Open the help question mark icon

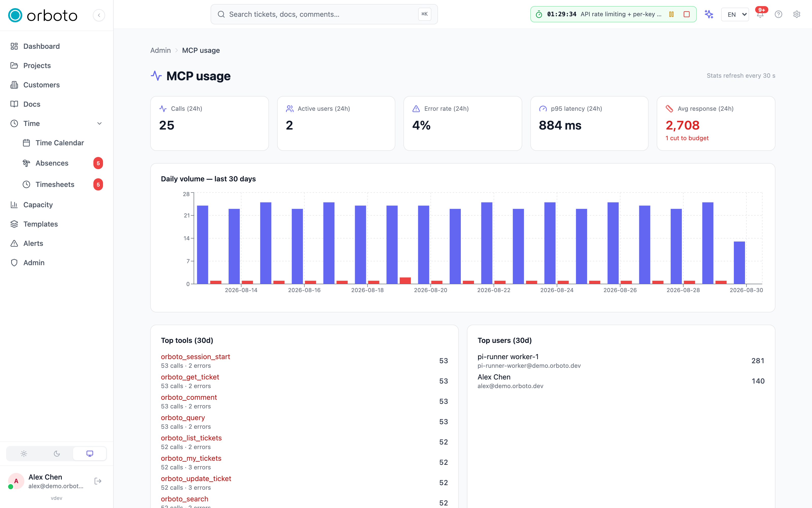point(779,14)
